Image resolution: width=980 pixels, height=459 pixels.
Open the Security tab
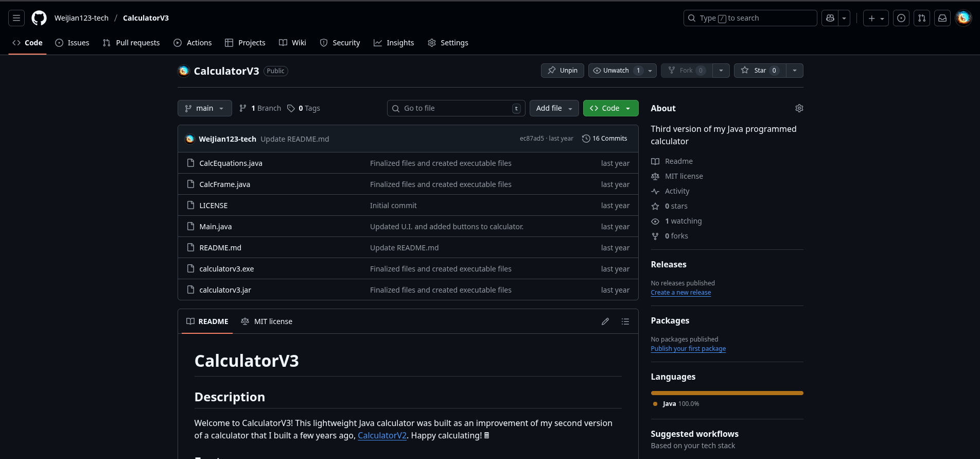(340, 43)
